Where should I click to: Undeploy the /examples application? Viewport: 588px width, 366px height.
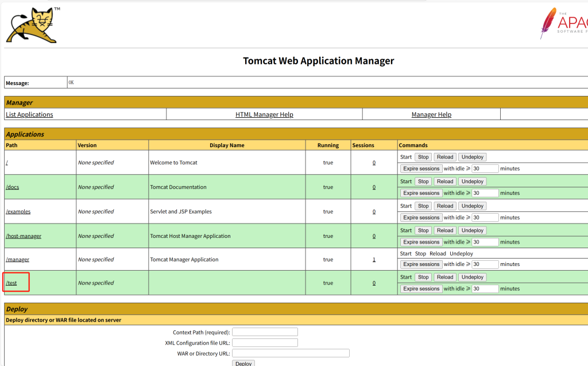[x=473, y=206]
